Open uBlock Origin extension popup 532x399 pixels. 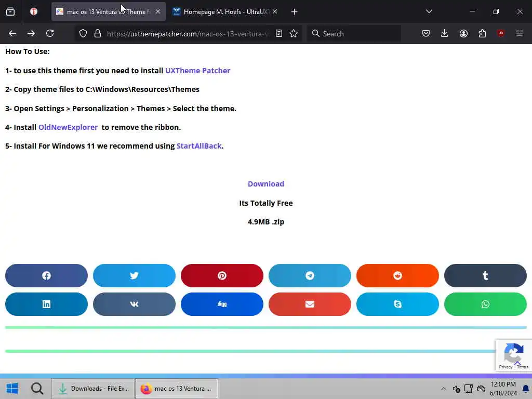501,33
